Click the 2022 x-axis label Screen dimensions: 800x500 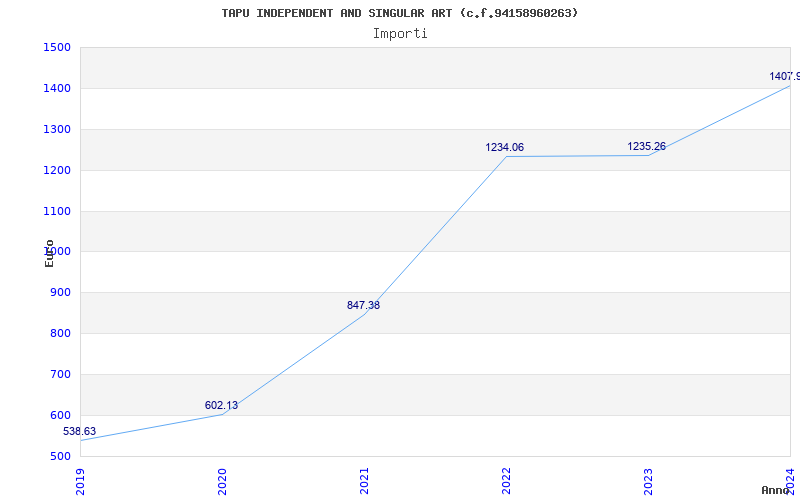pos(506,481)
